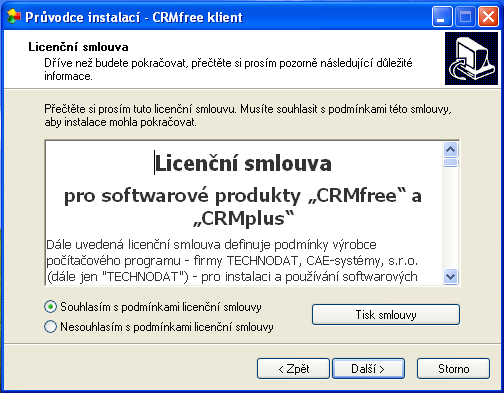504x393 pixels.
Task: Select Nesouhlasím s podmínkami licenční smlouvy
Action: point(159,327)
